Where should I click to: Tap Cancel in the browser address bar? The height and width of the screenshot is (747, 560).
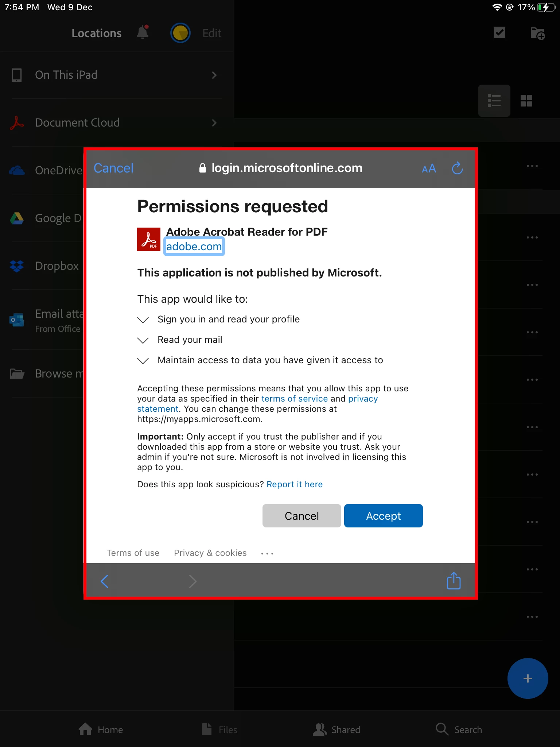pyautogui.click(x=113, y=168)
